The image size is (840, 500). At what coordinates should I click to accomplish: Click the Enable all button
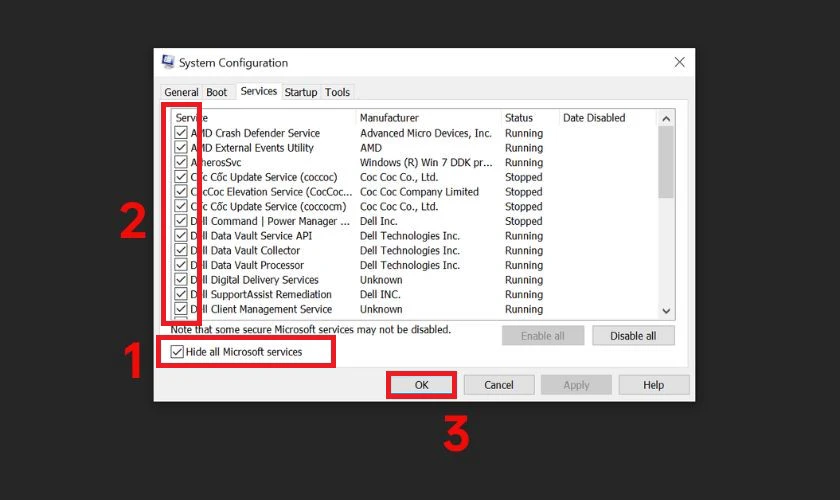543,336
